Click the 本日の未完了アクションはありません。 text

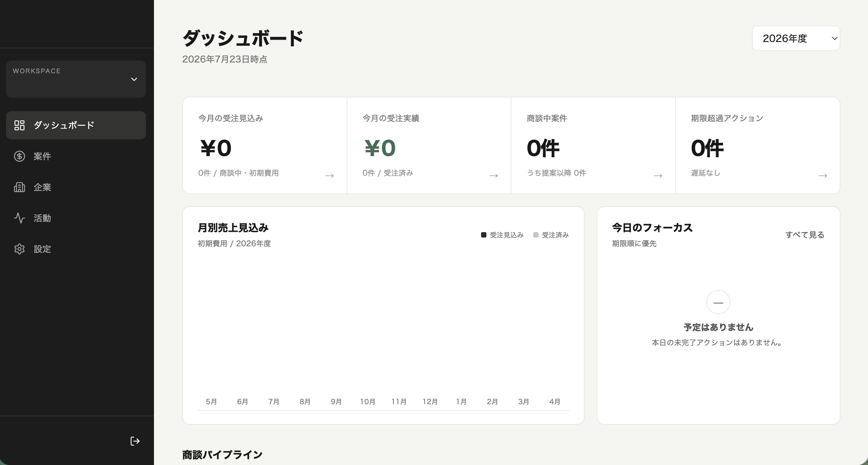click(x=717, y=342)
